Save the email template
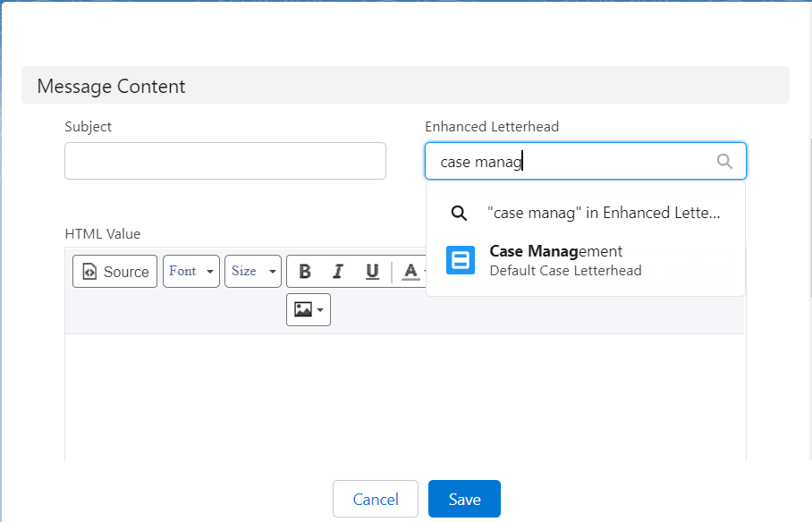The width and height of the screenshot is (812, 522). click(x=464, y=499)
